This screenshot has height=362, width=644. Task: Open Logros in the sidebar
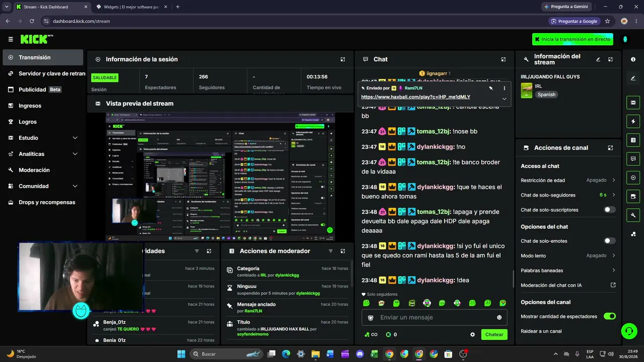point(43,122)
